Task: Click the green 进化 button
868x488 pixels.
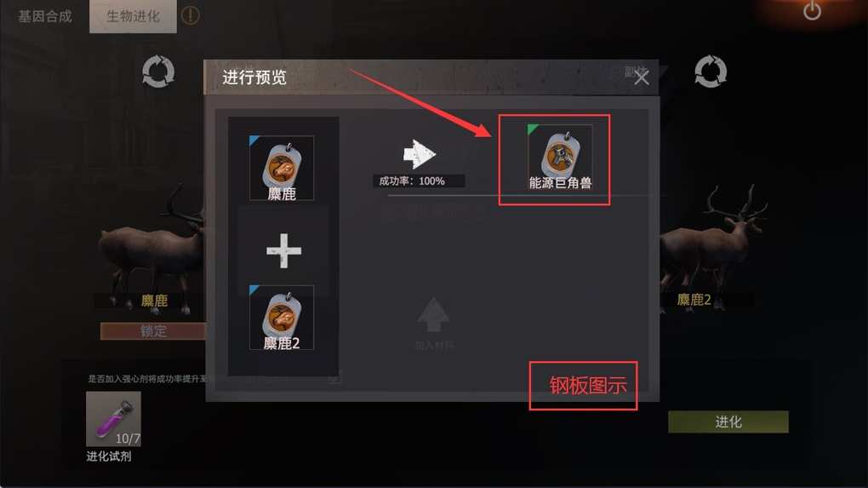Action: [728, 422]
